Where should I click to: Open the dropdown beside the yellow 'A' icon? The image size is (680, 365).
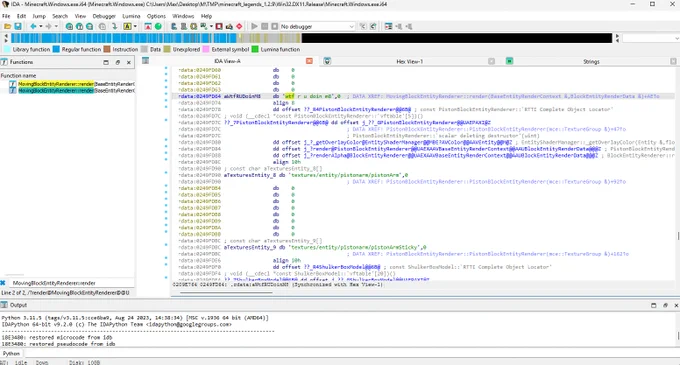pyautogui.click(x=135, y=26)
